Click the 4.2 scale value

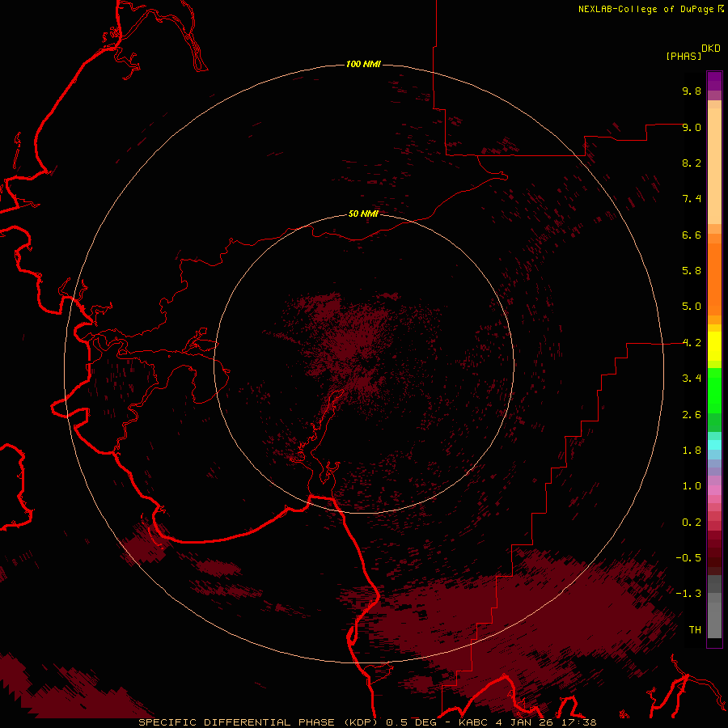click(x=692, y=343)
